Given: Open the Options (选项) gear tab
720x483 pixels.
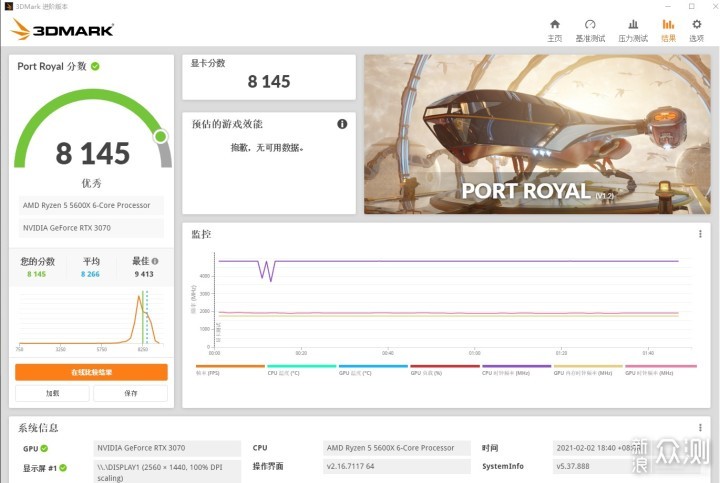Looking at the screenshot, I should click(697, 30).
